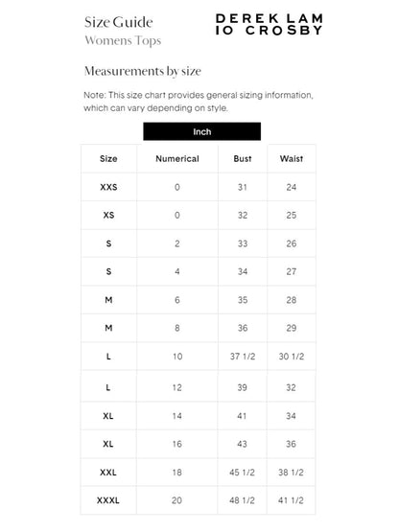Click the Measurements by size heading

[143, 71]
